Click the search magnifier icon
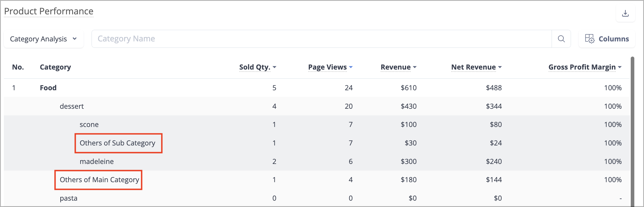The image size is (644, 207). click(561, 39)
